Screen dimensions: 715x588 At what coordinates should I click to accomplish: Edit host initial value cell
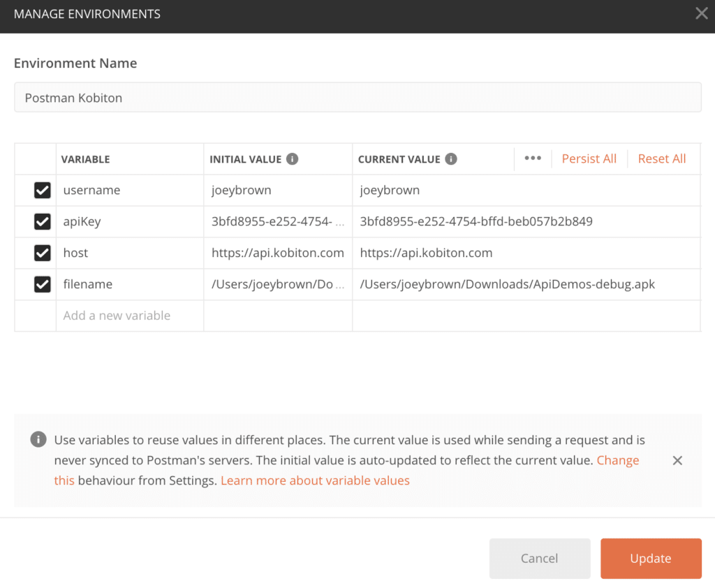click(278, 253)
